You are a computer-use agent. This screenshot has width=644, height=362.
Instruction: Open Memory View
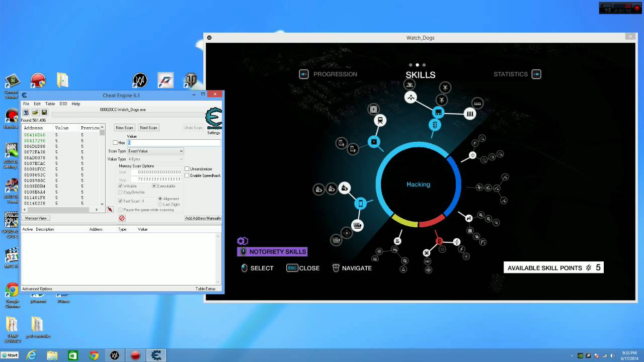coord(36,218)
